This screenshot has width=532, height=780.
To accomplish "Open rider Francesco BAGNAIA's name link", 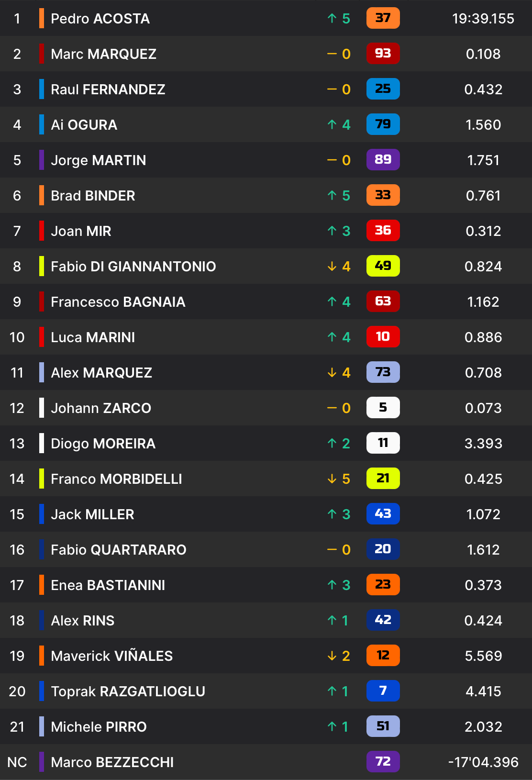I will pyautogui.click(x=118, y=302).
